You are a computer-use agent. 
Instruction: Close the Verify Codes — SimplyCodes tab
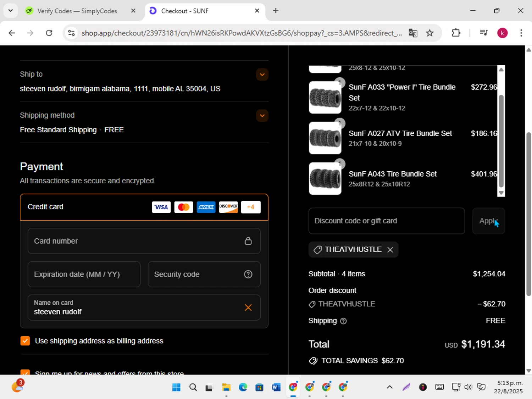[x=133, y=11]
